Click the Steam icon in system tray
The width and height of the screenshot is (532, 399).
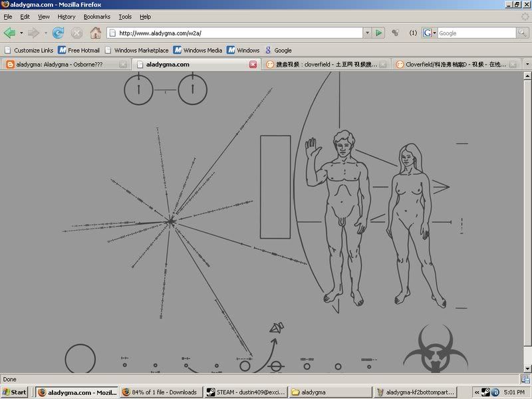[486, 392]
